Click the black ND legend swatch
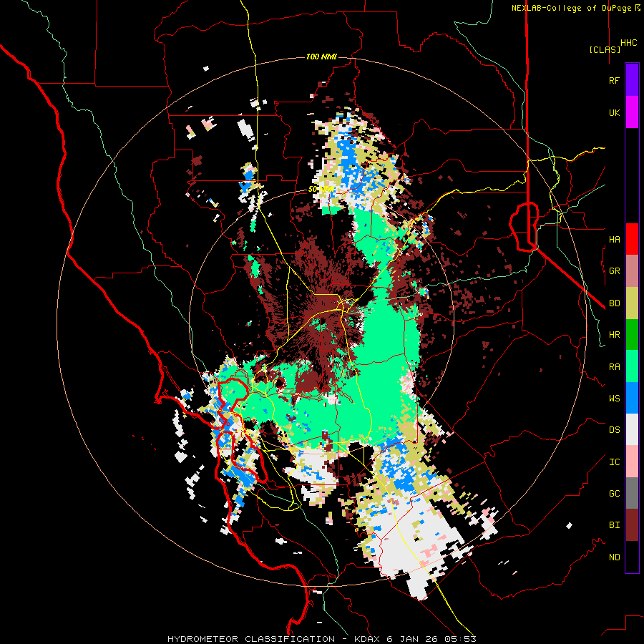The width and height of the screenshot is (644, 644). 632,557
